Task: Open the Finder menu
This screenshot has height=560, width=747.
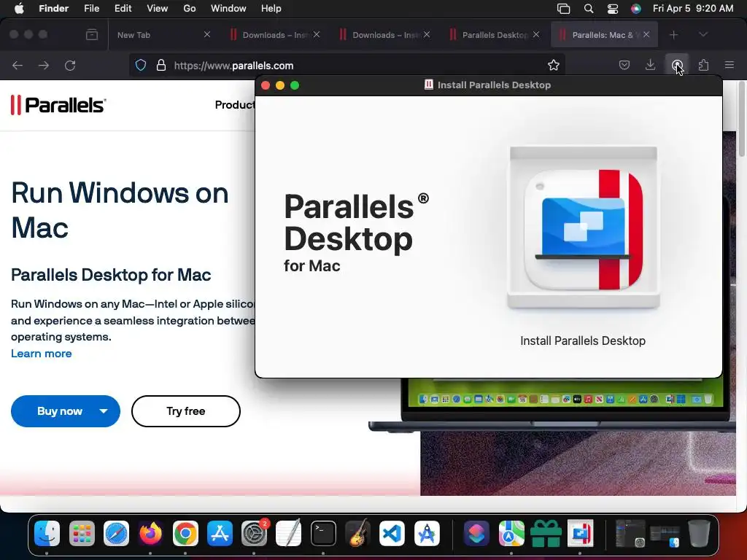Action: tap(53, 9)
